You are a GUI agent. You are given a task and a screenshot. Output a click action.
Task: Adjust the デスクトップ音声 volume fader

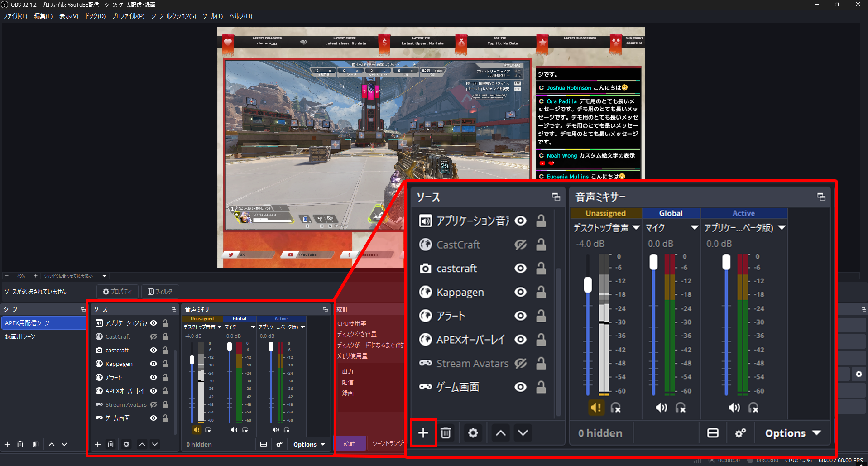point(192,360)
